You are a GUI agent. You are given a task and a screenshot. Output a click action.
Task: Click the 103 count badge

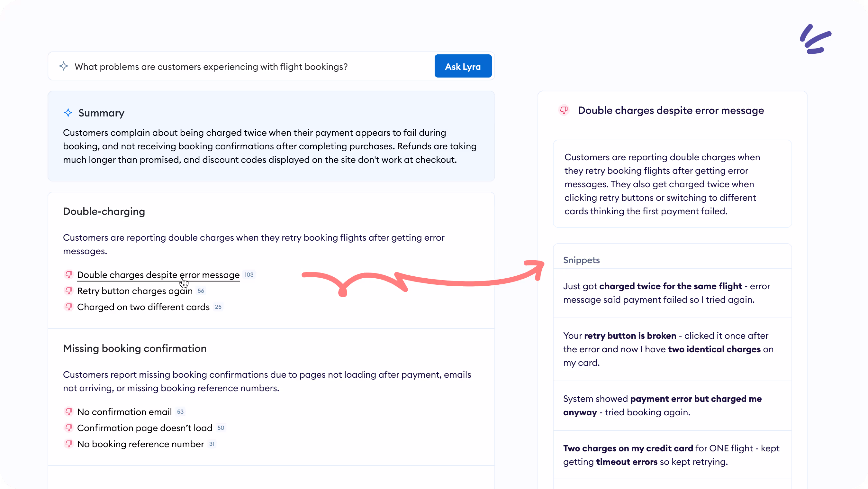[x=249, y=275]
